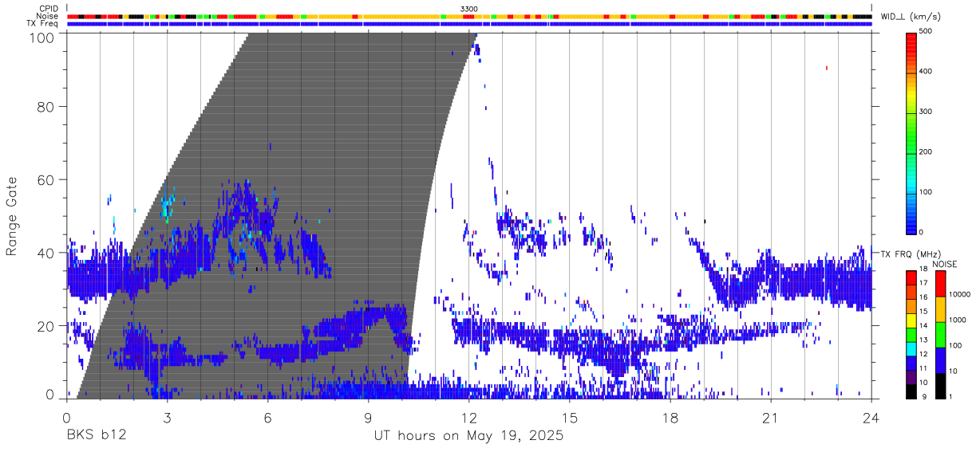Click the 300 label on width colorbar

pyautogui.click(x=927, y=112)
